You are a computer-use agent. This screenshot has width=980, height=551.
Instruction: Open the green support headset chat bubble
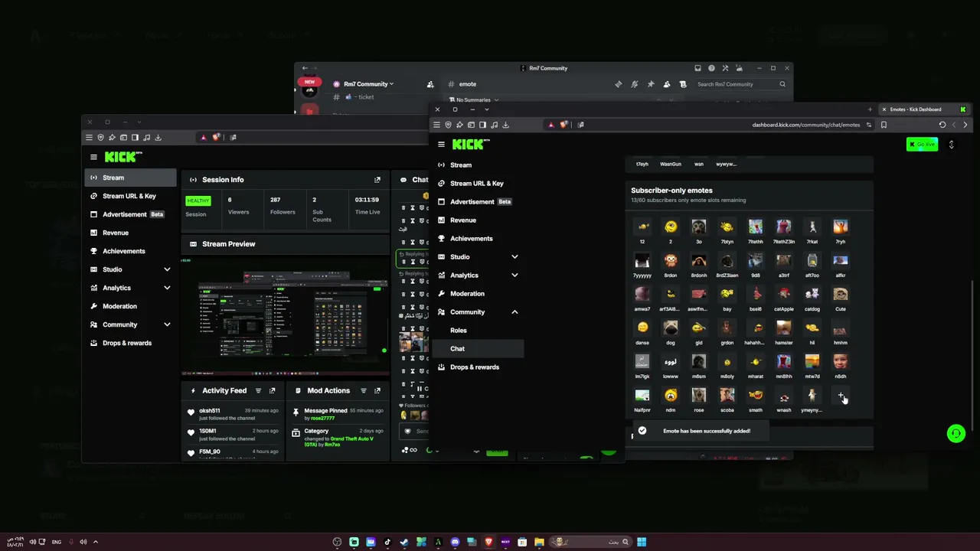pyautogui.click(x=955, y=434)
